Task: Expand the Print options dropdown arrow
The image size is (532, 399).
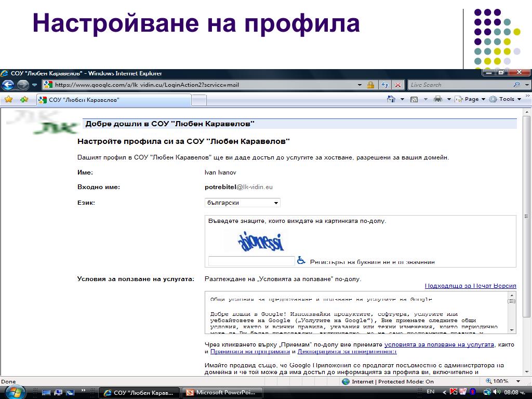Action: (x=449, y=99)
